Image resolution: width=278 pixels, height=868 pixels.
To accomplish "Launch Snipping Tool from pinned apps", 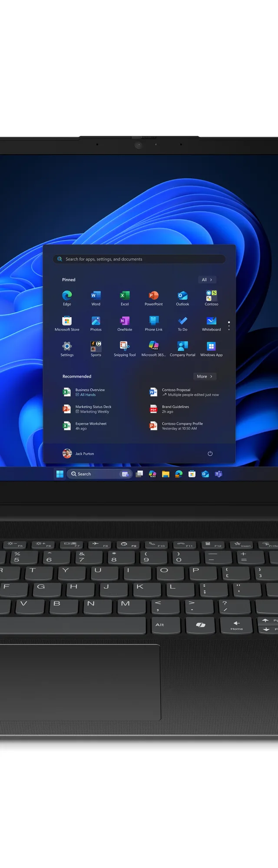I will click(x=125, y=349).
